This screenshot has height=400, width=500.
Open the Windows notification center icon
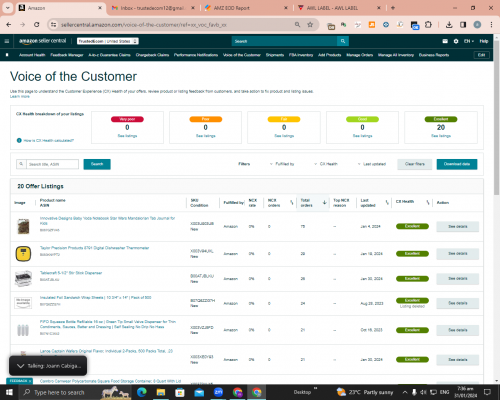(488, 392)
